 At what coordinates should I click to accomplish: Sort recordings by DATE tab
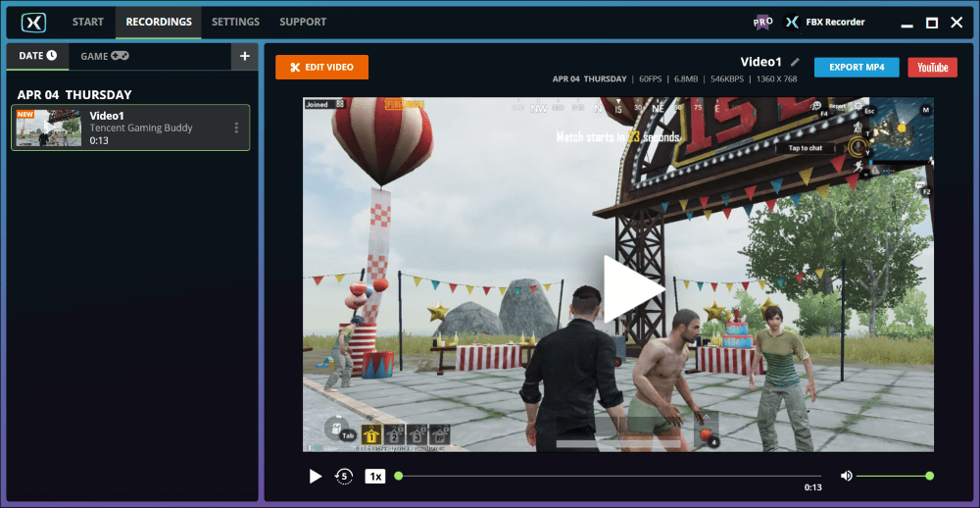pos(38,56)
